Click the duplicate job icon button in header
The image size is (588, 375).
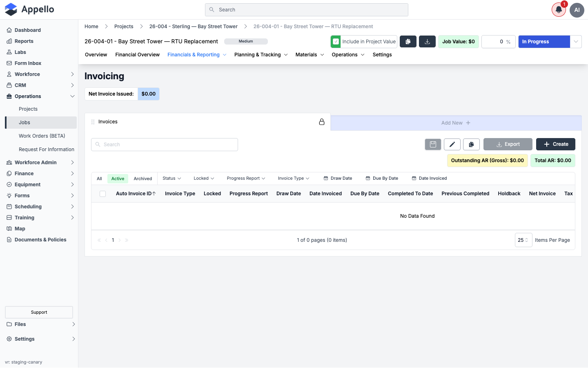coord(408,42)
